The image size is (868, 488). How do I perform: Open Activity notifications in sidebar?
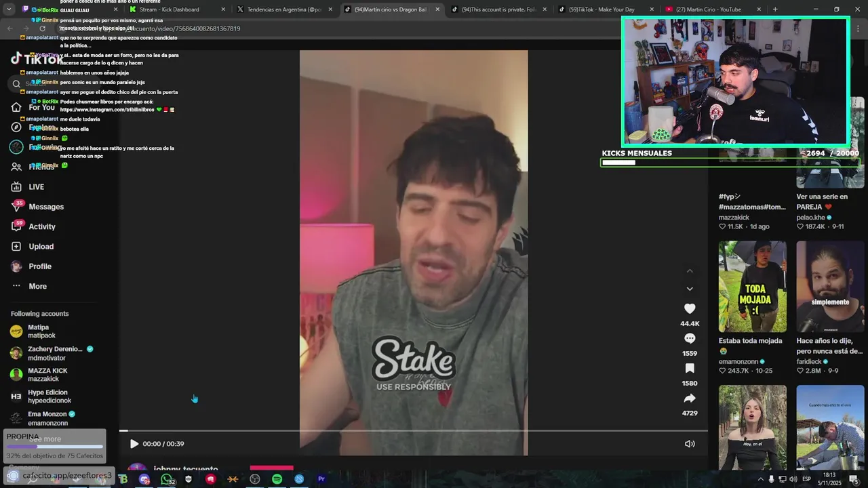tap(34, 226)
